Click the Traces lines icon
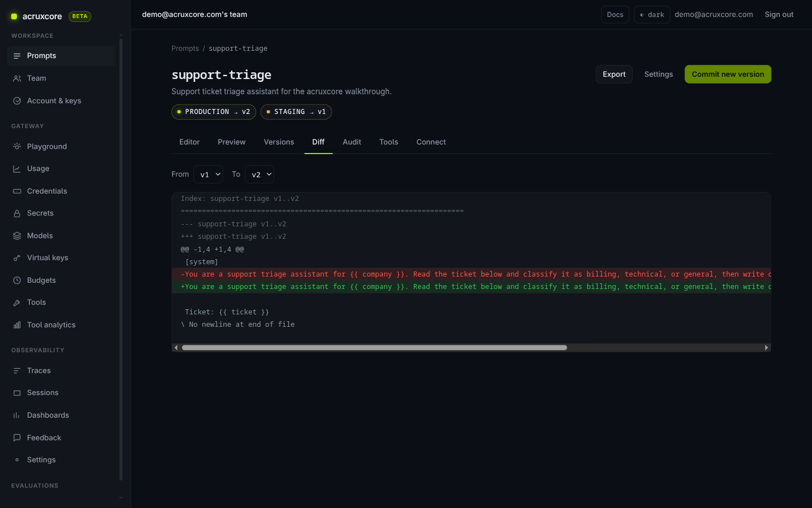 [x=17, y=371]
